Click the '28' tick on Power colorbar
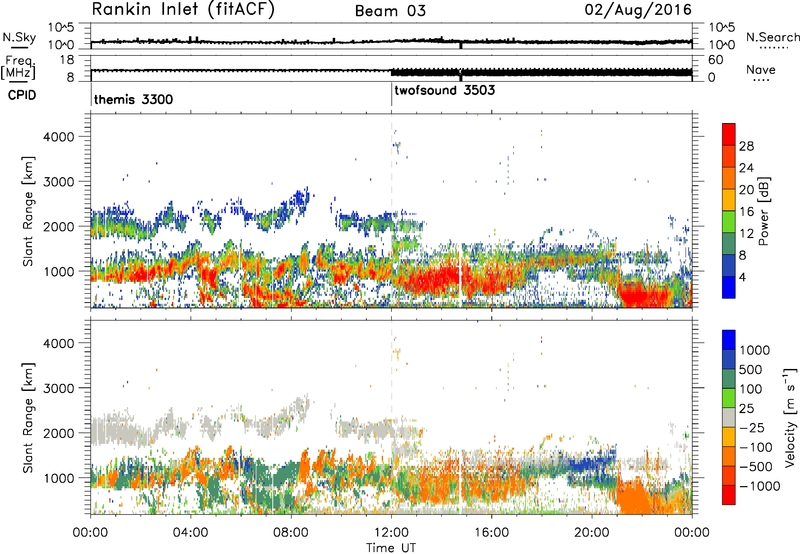800x554 pixels. click(x=746, y=146)
